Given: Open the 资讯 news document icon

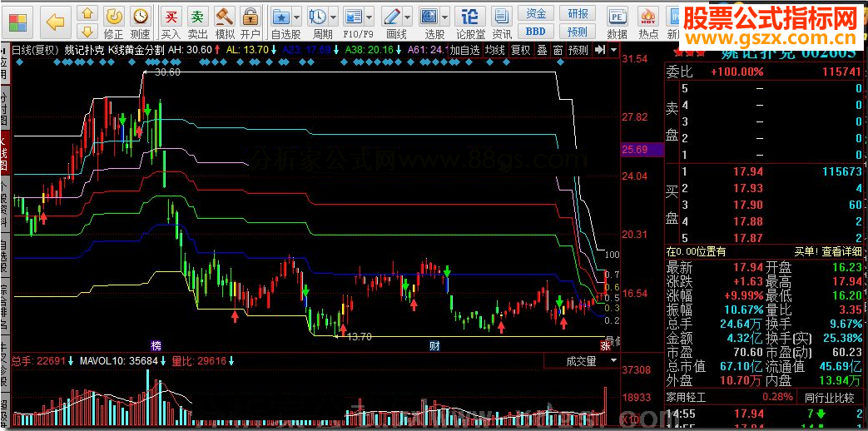Looking at the screenshot, I should coord(502,16).
